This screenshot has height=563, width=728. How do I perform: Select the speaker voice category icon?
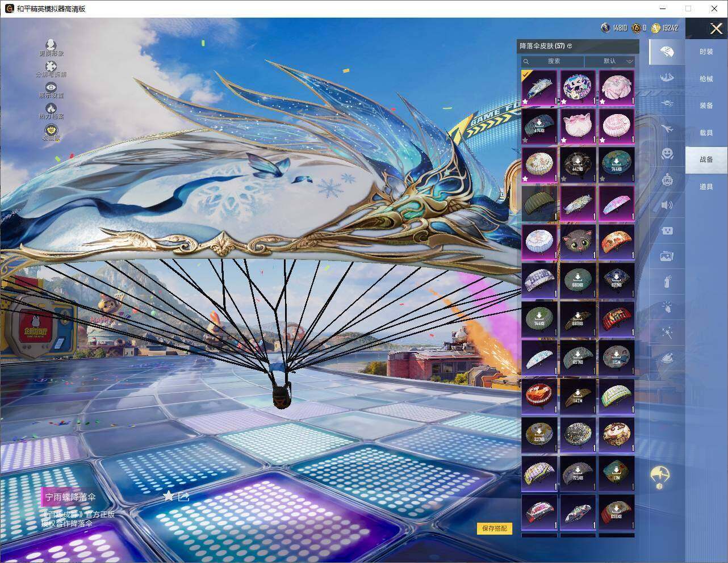667,205
